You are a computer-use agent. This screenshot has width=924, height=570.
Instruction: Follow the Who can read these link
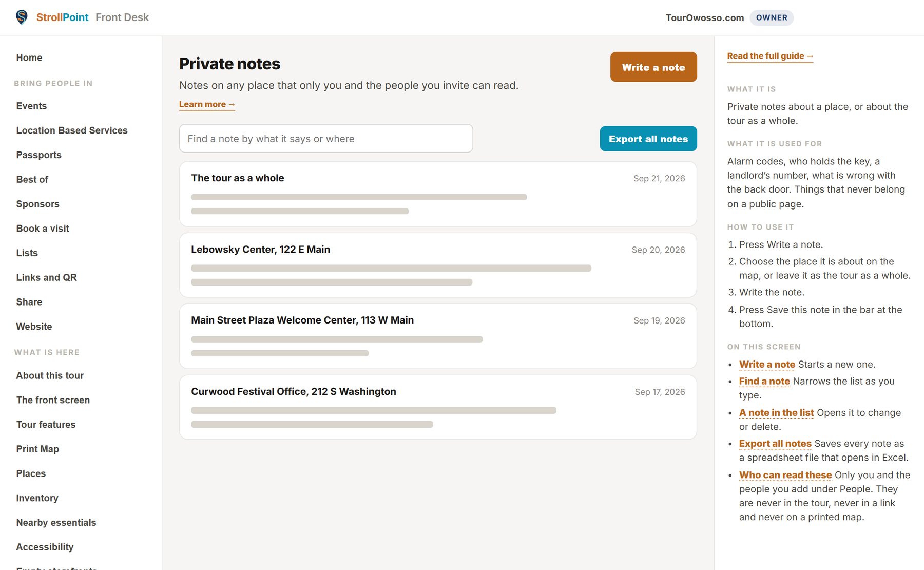(785, 475)
